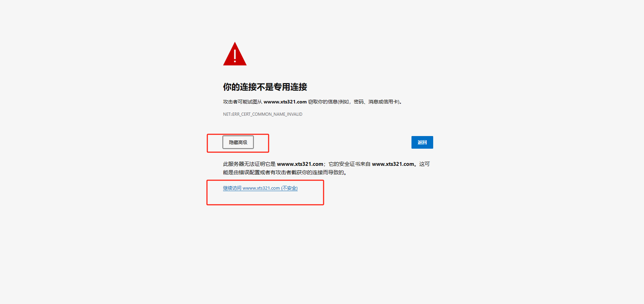Click bold wwww.xts321.com in the attacker warning sentence

pyautogui.click(x=285, y=102)
